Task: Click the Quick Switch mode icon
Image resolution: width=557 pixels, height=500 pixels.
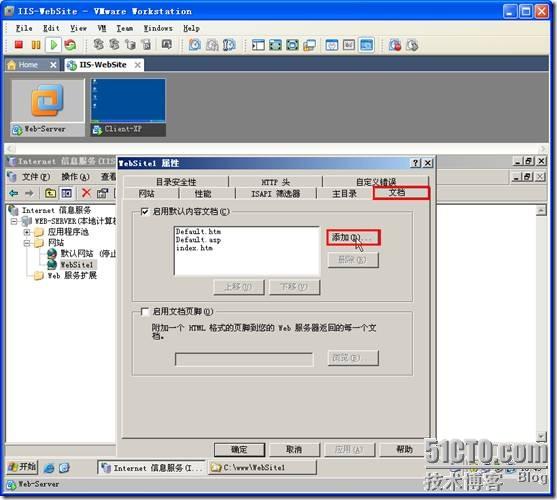Action: 292,45
